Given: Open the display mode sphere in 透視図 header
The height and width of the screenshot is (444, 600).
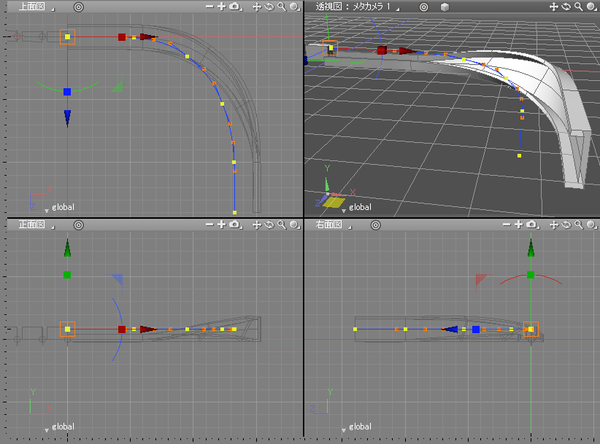Looking at the screenshot, I should (591, 7).
